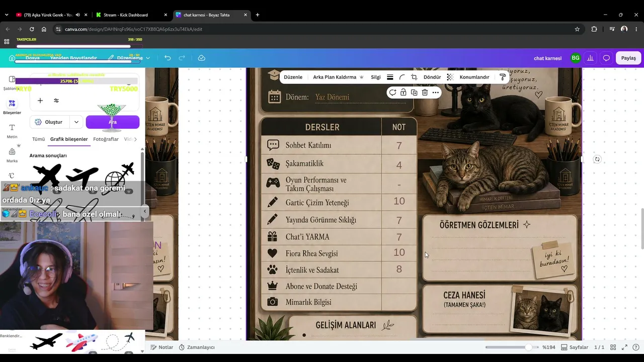This screenshot has width=644, height=362.
Task: Switch to the Tümü tab
Action: (38, 139)
